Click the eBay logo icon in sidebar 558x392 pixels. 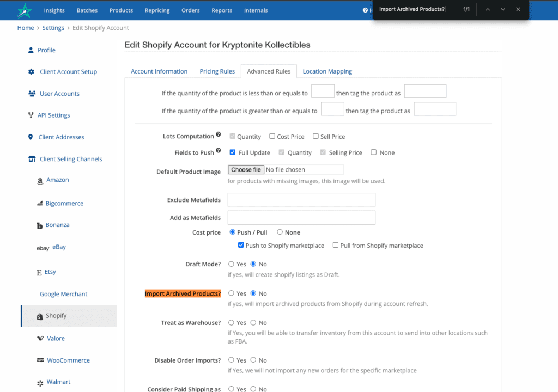coord(43,248)
